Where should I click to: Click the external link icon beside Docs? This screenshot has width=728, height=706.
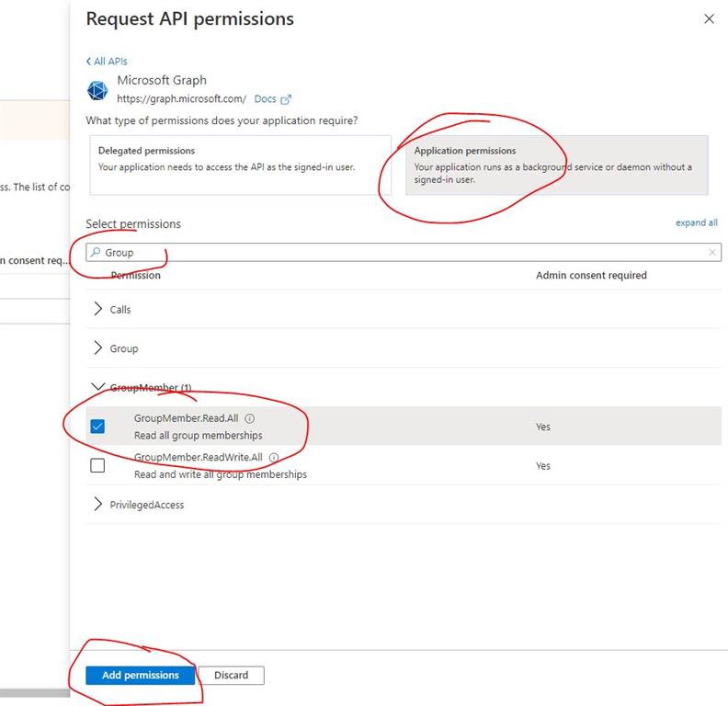(x=286, y=99)
